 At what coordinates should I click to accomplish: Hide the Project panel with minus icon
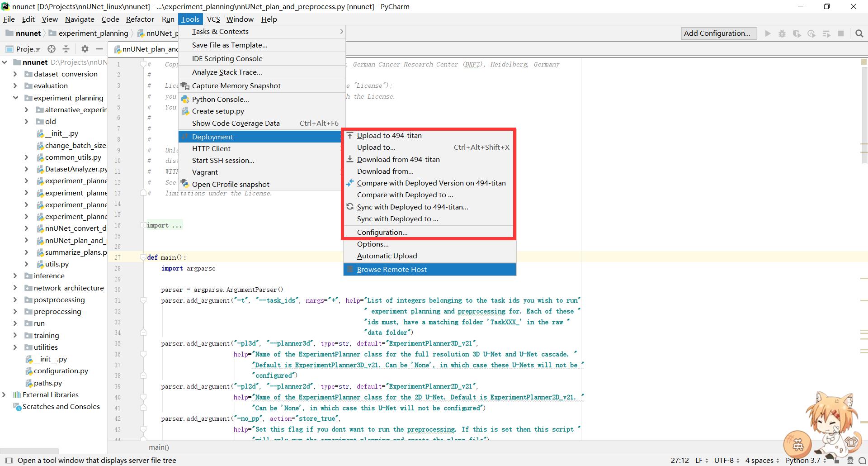tap(99, 49)
